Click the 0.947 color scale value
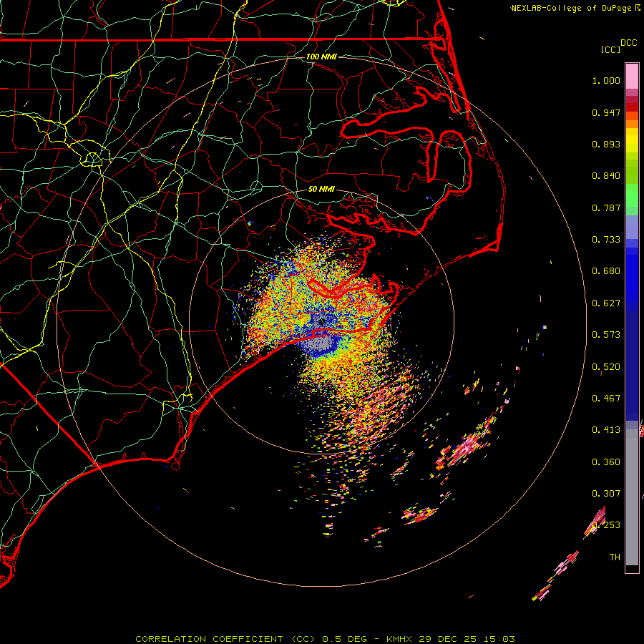 point(606,112)
